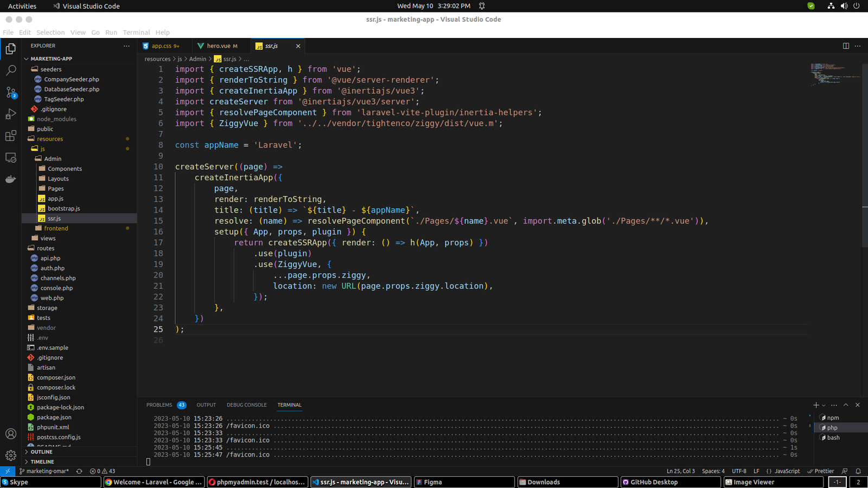Open Remote Explorer in activity bar

point(11,158)
